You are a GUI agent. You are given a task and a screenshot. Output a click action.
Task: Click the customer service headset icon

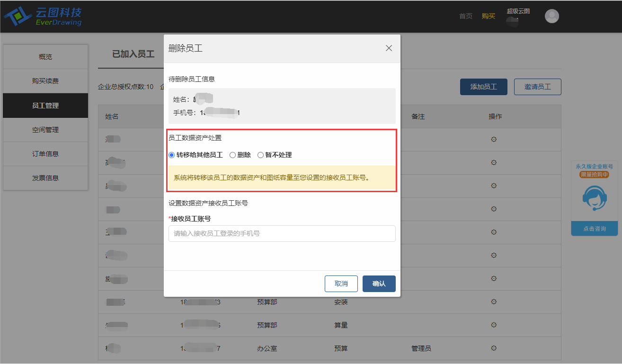tap(594, 198)
